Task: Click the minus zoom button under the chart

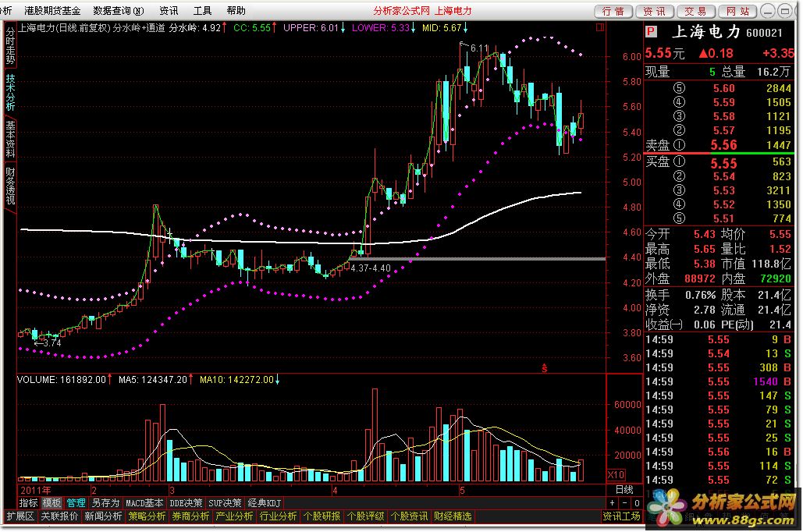Action: pos(624,503)
